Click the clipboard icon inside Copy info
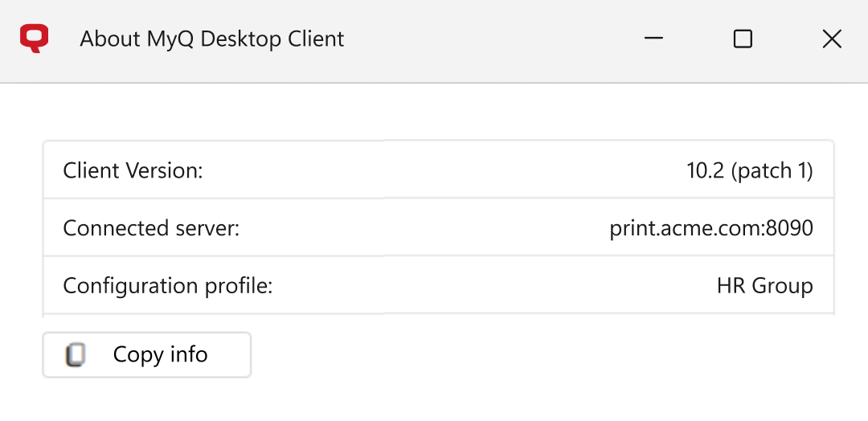Viewport: 868px width, 421px height. pyautogui.click(x=76, y=354)
